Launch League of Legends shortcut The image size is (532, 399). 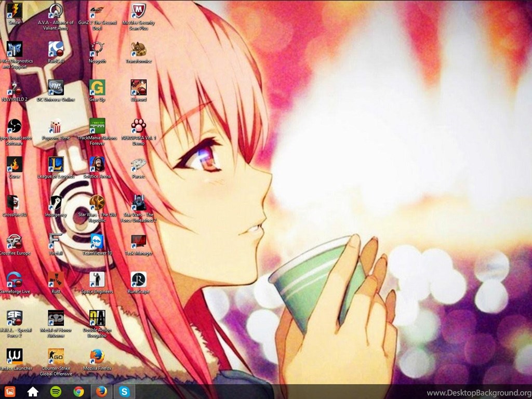(56, 164)
